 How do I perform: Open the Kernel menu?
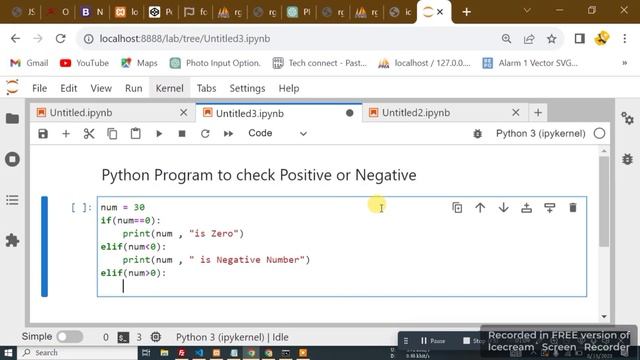(x=169, y=88)
